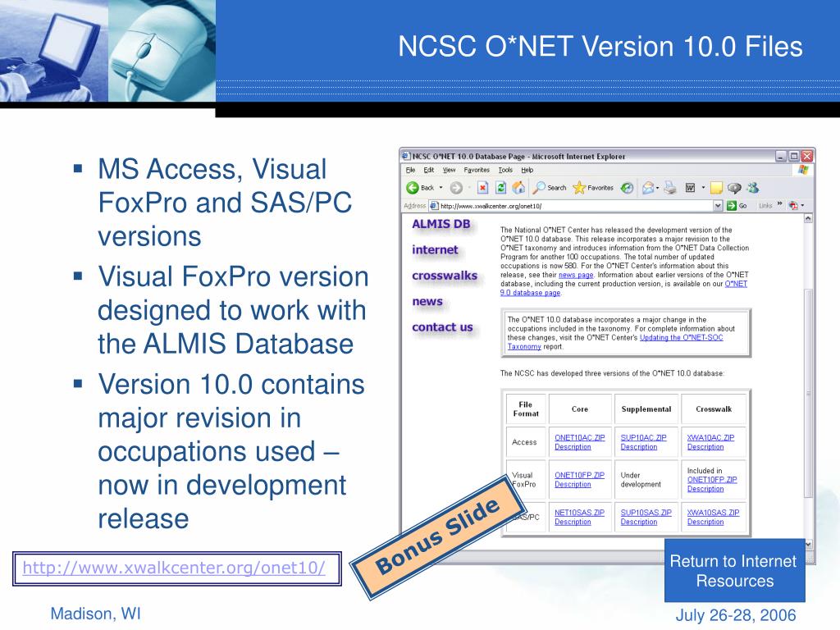Open the View menu
This screenshot has height=630, width=840.
(x=449, y=170)
